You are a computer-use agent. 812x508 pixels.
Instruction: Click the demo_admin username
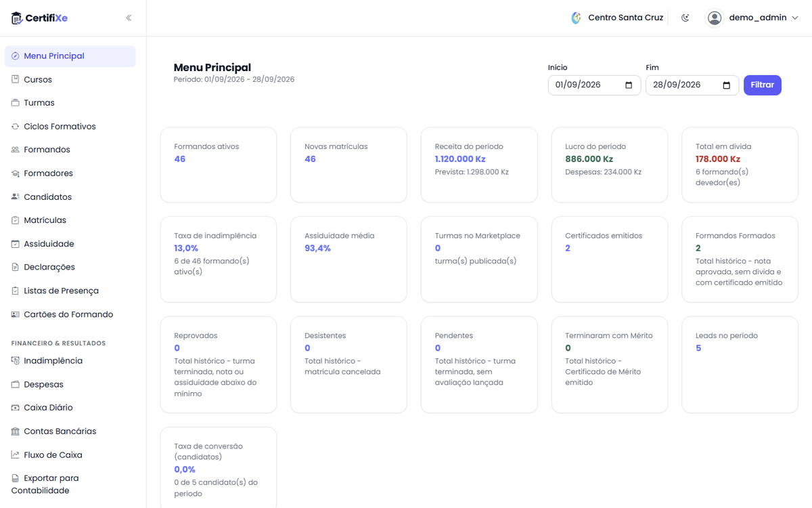point(758,18)
